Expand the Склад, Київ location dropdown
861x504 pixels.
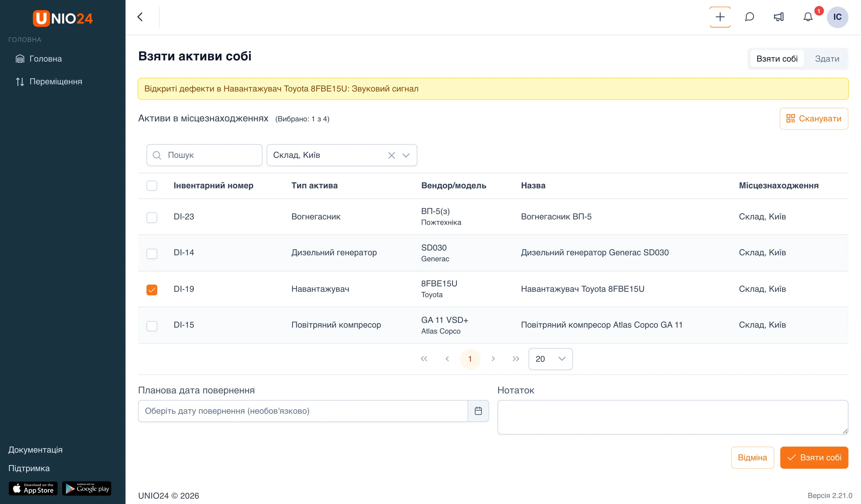click(x=406, y=155)
